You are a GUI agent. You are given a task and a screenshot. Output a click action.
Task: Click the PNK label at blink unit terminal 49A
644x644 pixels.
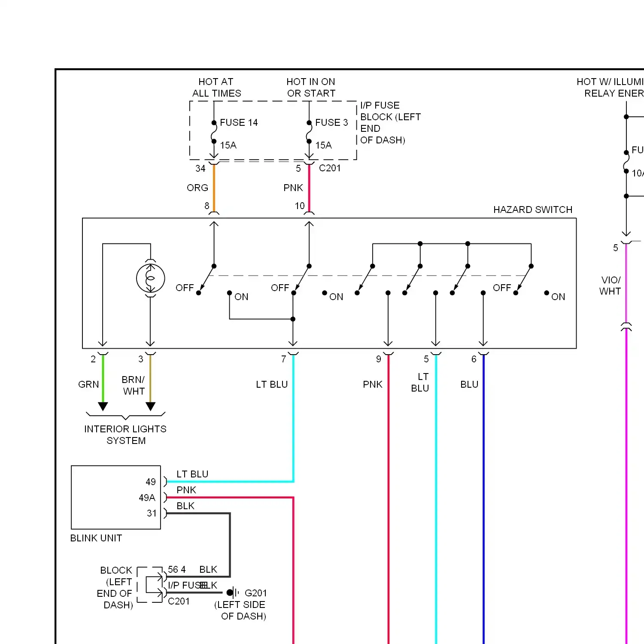click(186, 490)
